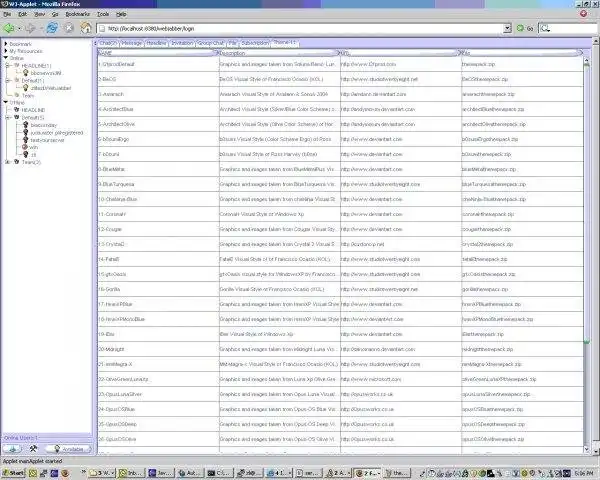The image size is (600, 480).
Task: Click the Description column header
Action: click(x=279, y=53)
